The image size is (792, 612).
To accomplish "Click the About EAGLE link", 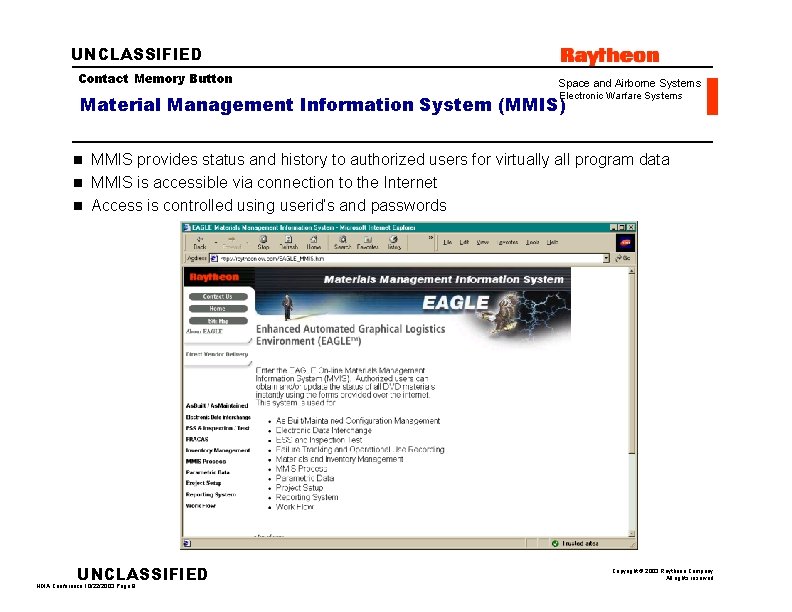I will pos(204,332).
